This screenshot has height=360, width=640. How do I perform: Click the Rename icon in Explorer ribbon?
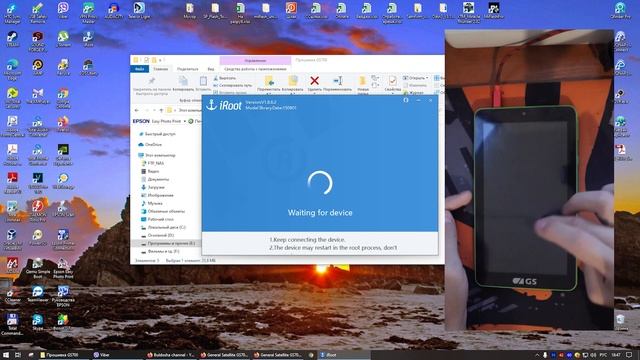tap(338, 81)
